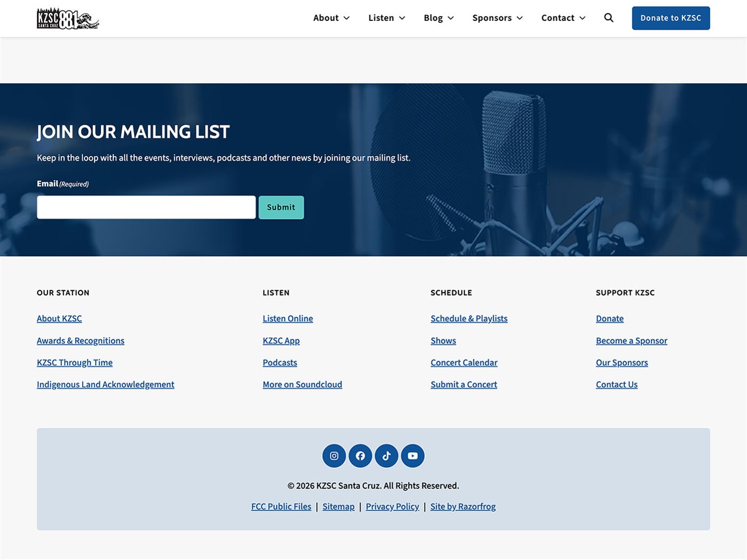Screen dimensions: 747x560
Task: Open Our Sponsors link
Action: tap(622, 363)
